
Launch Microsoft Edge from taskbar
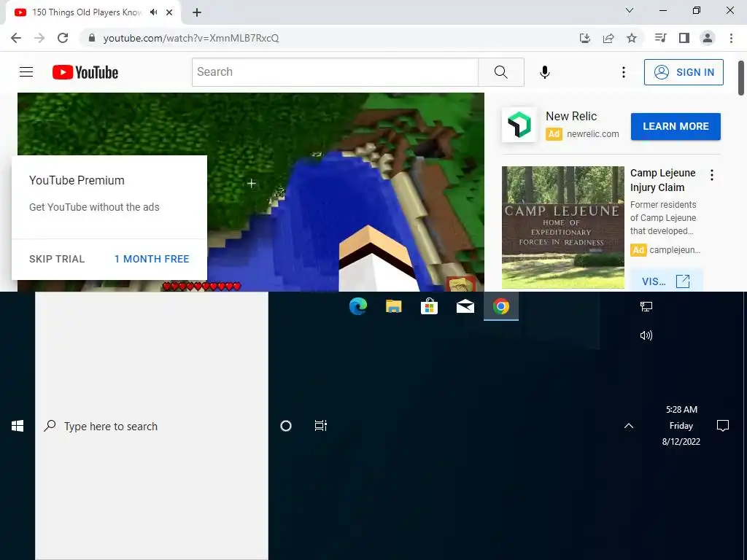pyautogui.click(x=358, y=306)
